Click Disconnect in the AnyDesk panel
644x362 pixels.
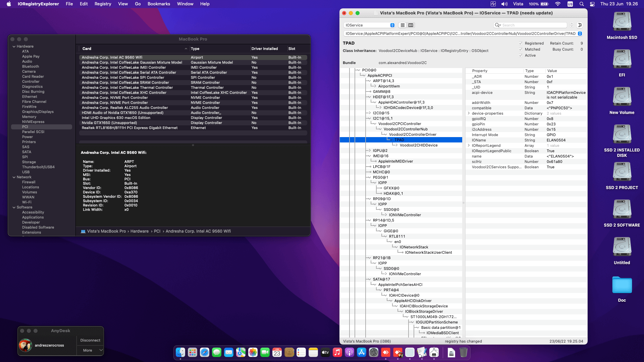(90, 340)
